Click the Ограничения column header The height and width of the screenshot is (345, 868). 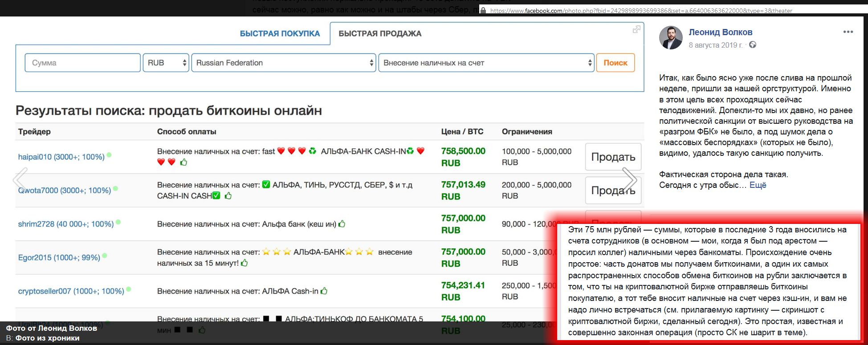[527, 132]
